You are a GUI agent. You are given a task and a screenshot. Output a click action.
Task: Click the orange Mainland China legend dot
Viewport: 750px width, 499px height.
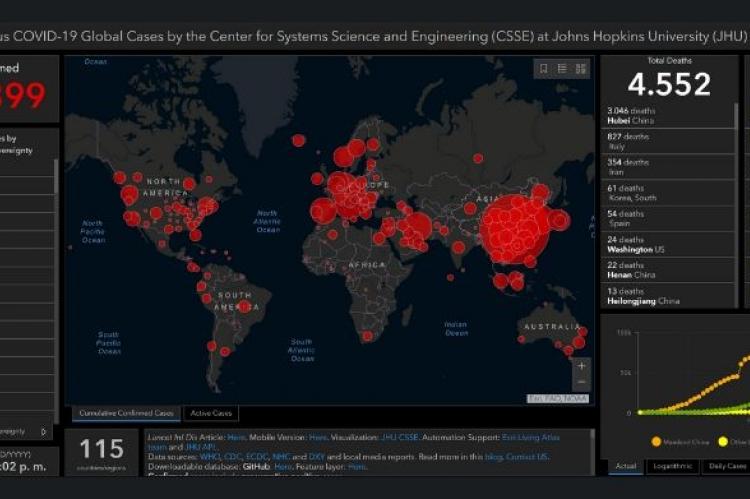[656, 442]
